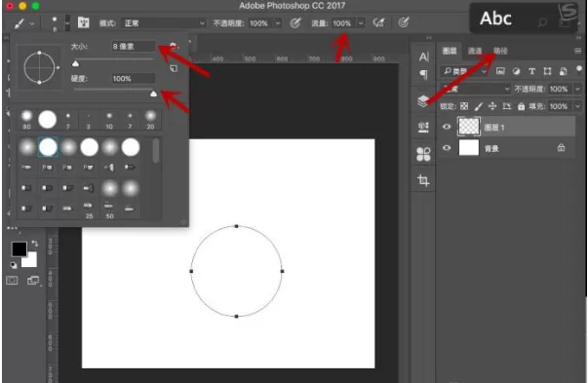Open layer filter kind dropdown
This screenshot has width=588, height=383.
click(x=464, y=71)
